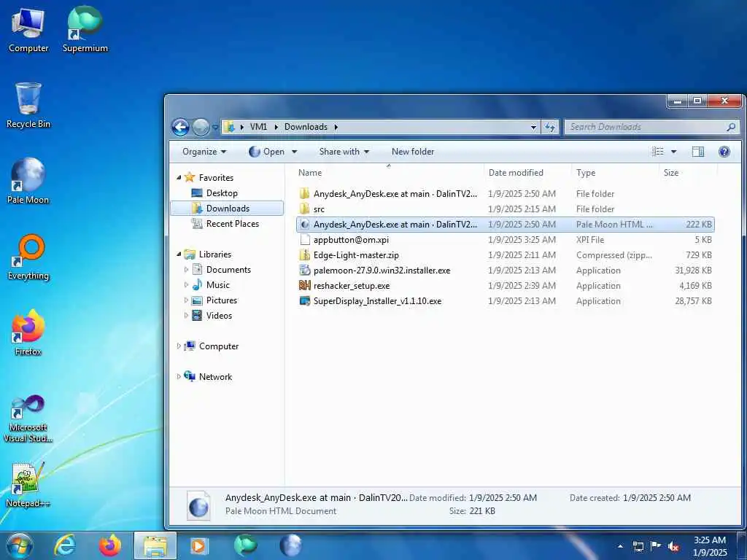747x560 pixels.
Task: Select the Everything desktop shortcut
Action: point(28,257)
